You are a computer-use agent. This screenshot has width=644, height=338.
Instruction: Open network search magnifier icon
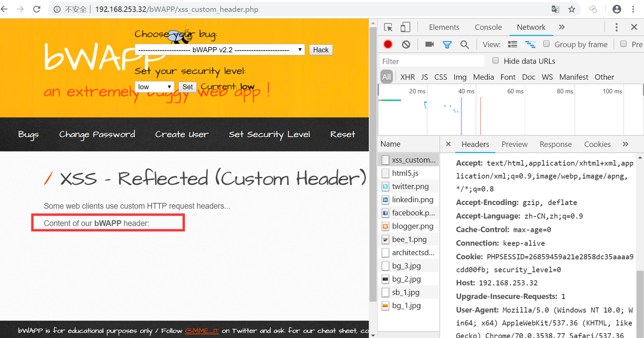click(x=465, y=44)
